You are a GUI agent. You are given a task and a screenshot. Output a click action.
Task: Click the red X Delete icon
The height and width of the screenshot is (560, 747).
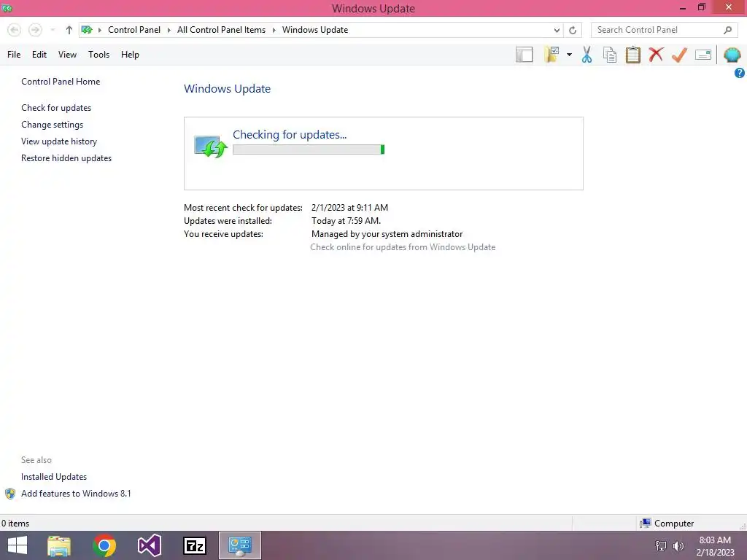(x=656, y=55)
